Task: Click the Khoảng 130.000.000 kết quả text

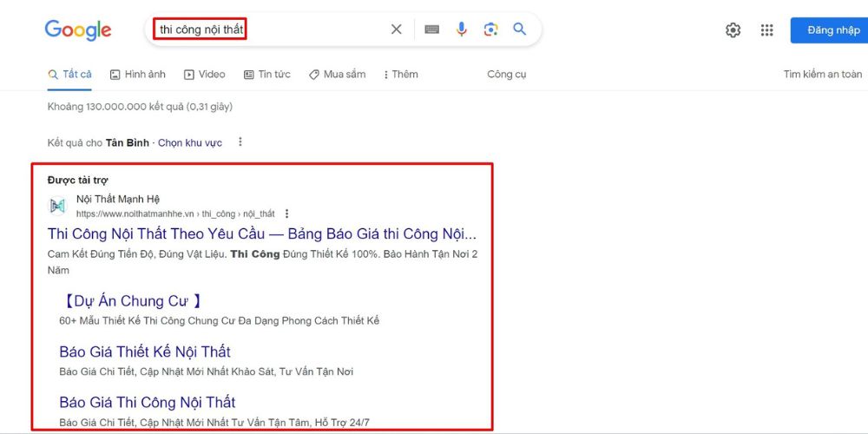Action: pos(140,107)
